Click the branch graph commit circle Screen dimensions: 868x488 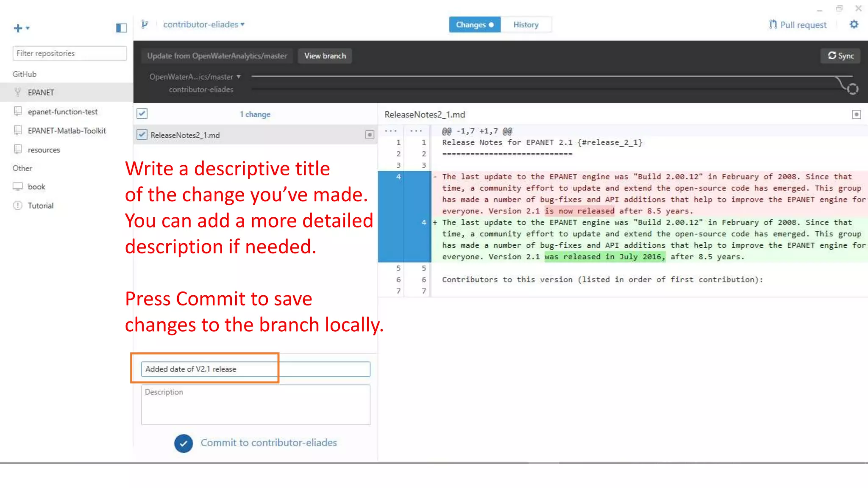coord(852,89)
